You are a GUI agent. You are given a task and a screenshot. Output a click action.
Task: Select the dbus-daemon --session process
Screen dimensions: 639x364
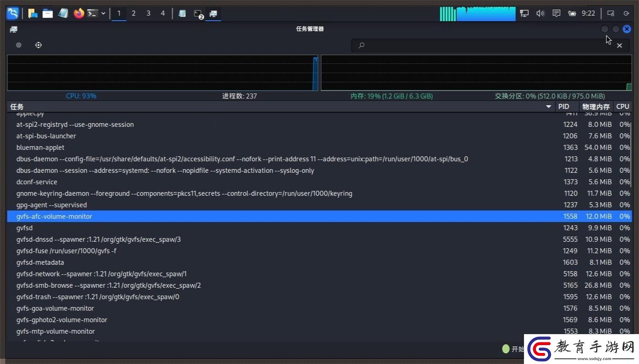point(319,171)
